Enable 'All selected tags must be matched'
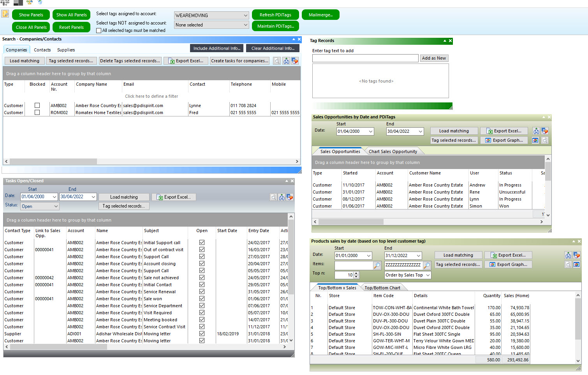The width and height of the screenshot is (588, 375). 99,30
